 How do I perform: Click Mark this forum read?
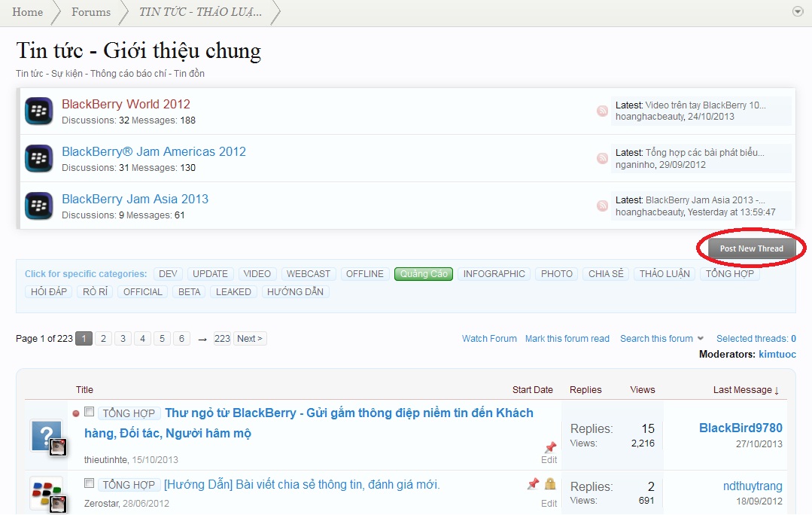pyautogui.click(x=567, y=338)
